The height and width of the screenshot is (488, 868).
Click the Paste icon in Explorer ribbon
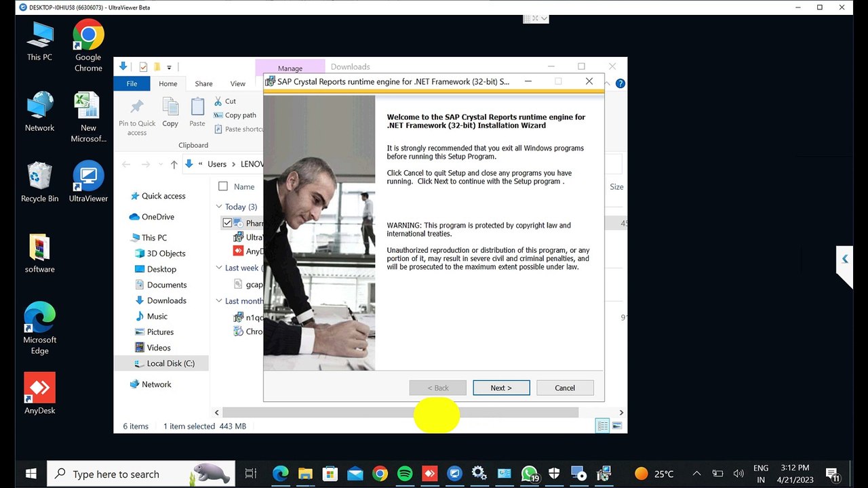pos(197,112)
